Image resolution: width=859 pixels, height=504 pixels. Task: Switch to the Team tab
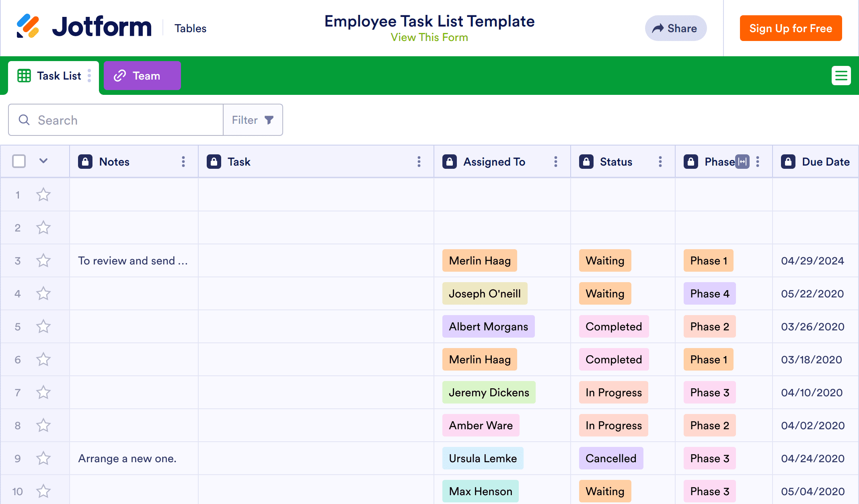pos(142,76)
